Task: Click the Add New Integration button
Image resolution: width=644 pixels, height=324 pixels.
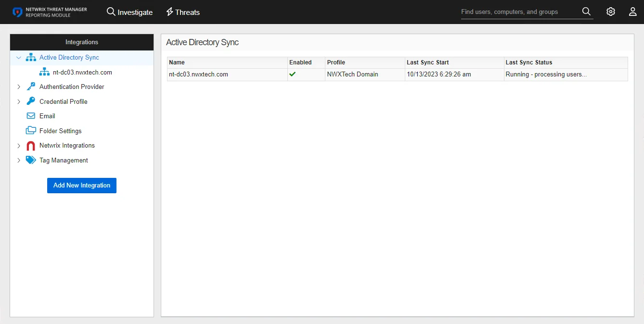Action: (x=82, y=185)
